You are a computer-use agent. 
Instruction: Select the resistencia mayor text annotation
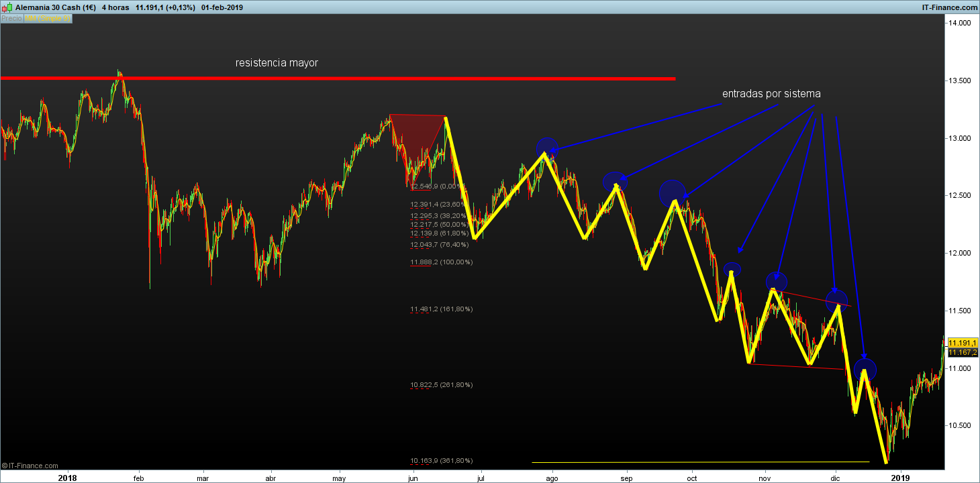point(277,63)
